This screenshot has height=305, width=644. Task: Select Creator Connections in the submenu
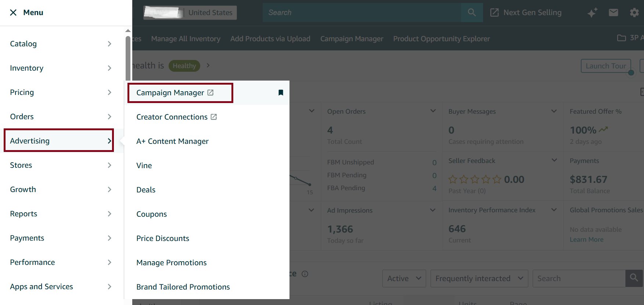(172, 117)
